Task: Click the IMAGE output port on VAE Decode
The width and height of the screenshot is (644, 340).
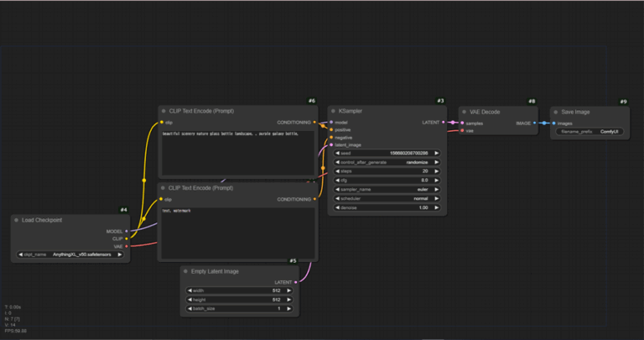Action: point(533,123)
